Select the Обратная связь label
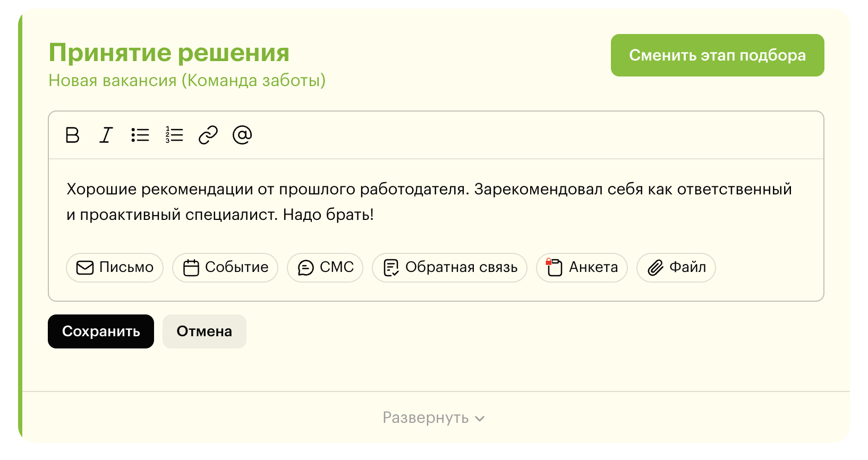Image resolution: width=868 pixels, height=460 pixels. point(461,267)
